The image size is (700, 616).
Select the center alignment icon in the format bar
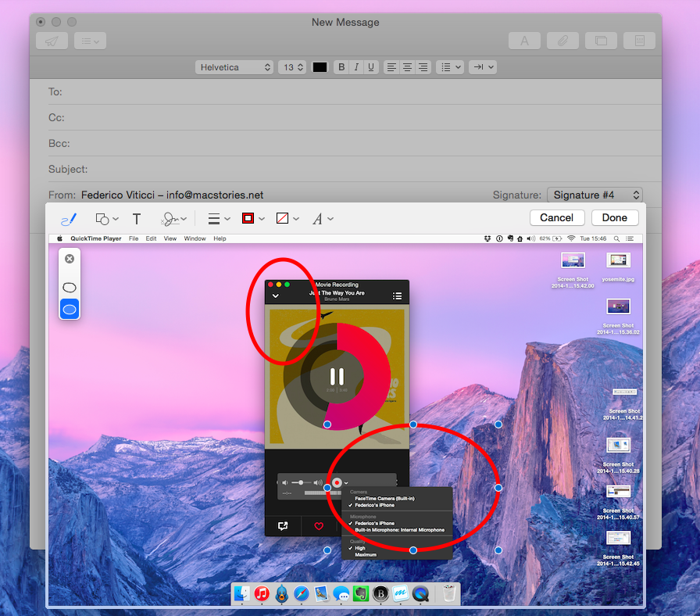click(x=407, y=66)
